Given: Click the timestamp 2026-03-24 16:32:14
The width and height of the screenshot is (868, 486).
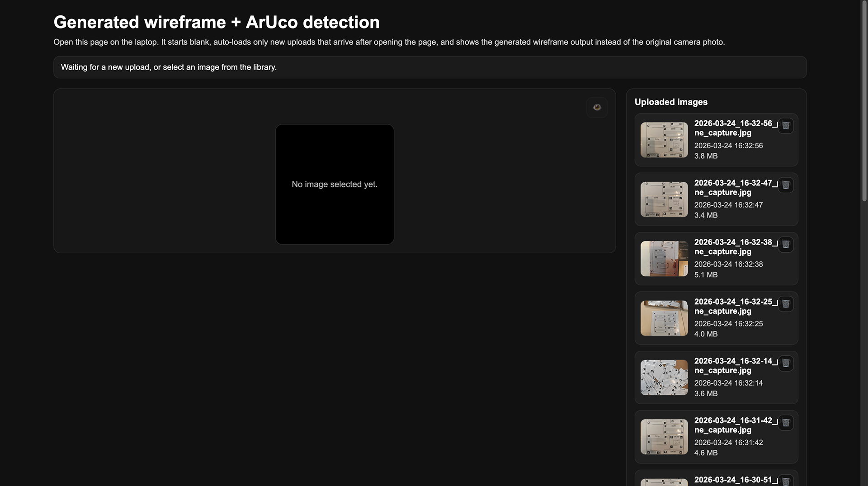Looking at the screenshot, I should pyautogui.click(x=728, y=383).
